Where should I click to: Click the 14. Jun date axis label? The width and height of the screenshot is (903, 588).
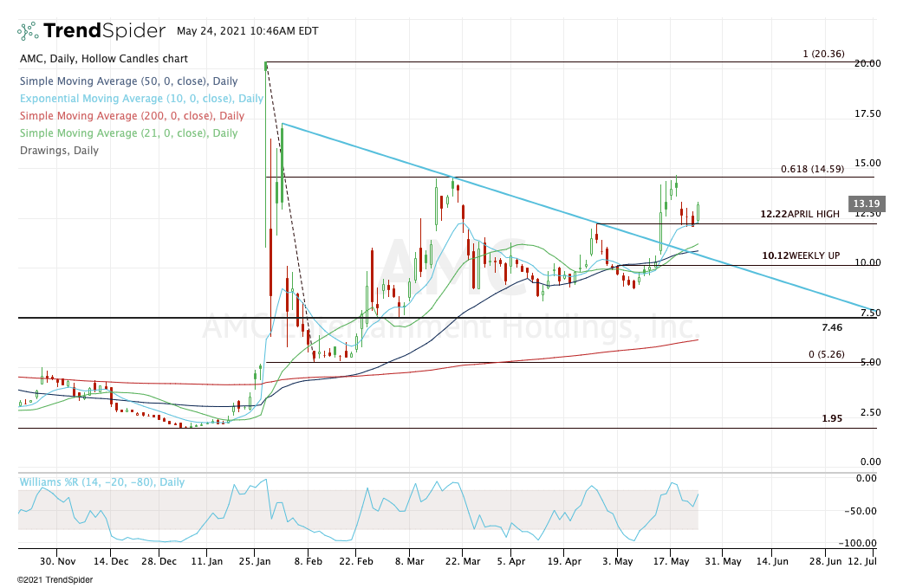[771, 561]
